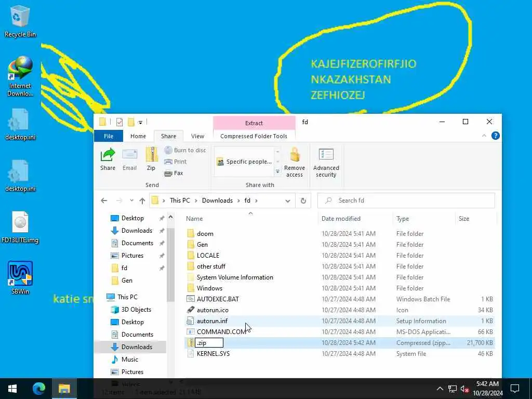Switch to the Home ribbon tab
This screenshot has height=399, width=532.
click(x=138, y=136)
